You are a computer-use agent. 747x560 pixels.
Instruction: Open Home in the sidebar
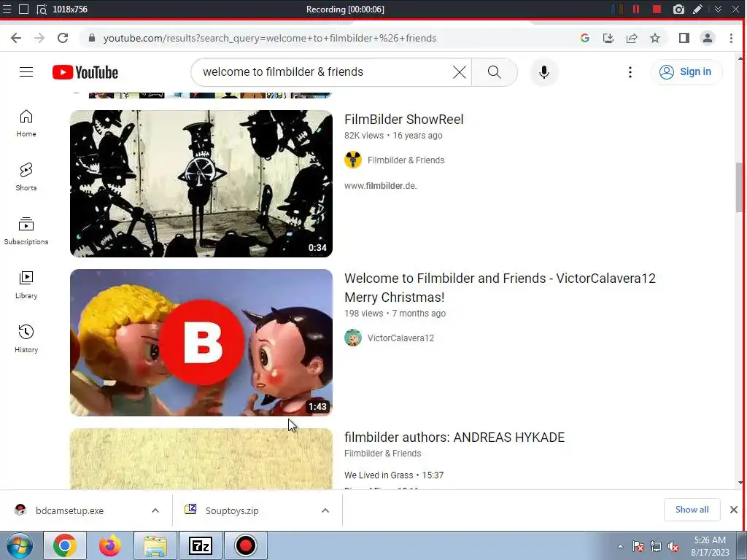(x=26, y=123)
